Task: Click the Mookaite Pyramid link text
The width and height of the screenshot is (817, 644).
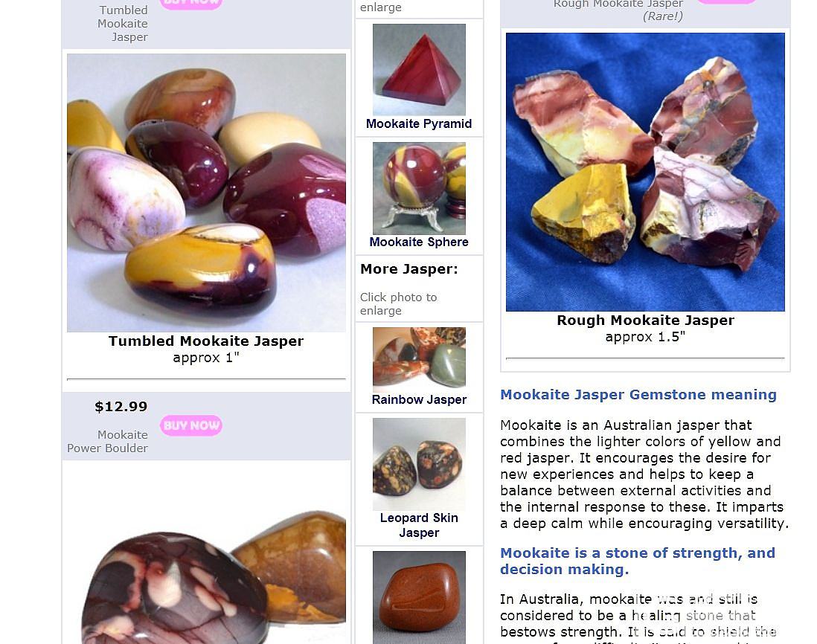Action: [419, 124]
